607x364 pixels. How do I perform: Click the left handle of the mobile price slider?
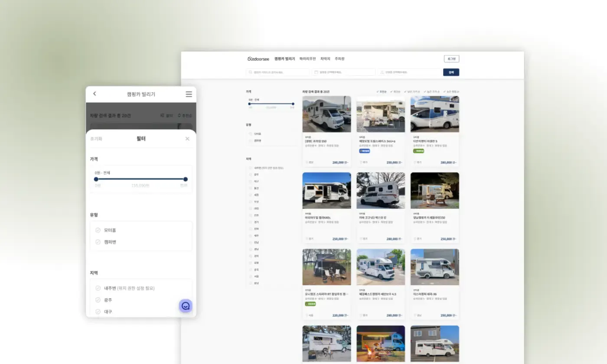[x=96, y=179]
